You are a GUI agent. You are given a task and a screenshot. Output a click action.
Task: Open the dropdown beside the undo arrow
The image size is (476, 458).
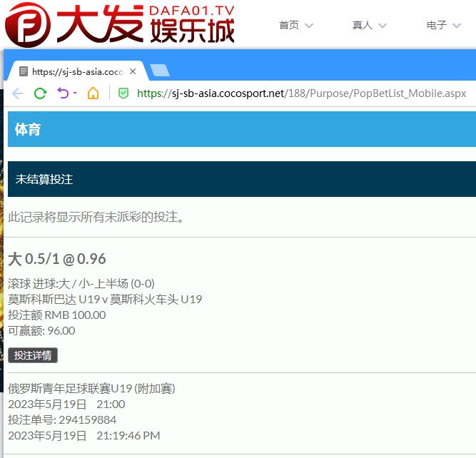click(x=75, y=93)
